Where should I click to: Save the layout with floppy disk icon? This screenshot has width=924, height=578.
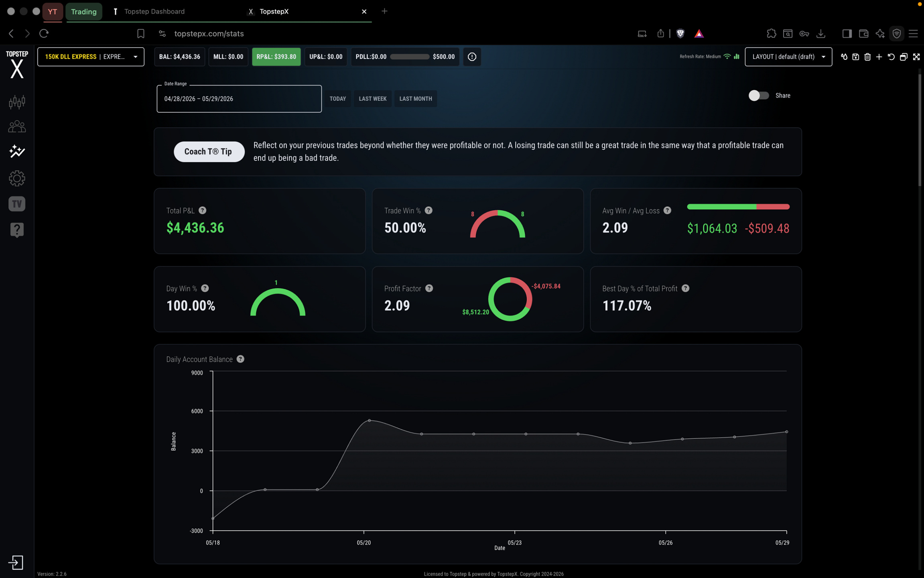(x=856, y=57)
